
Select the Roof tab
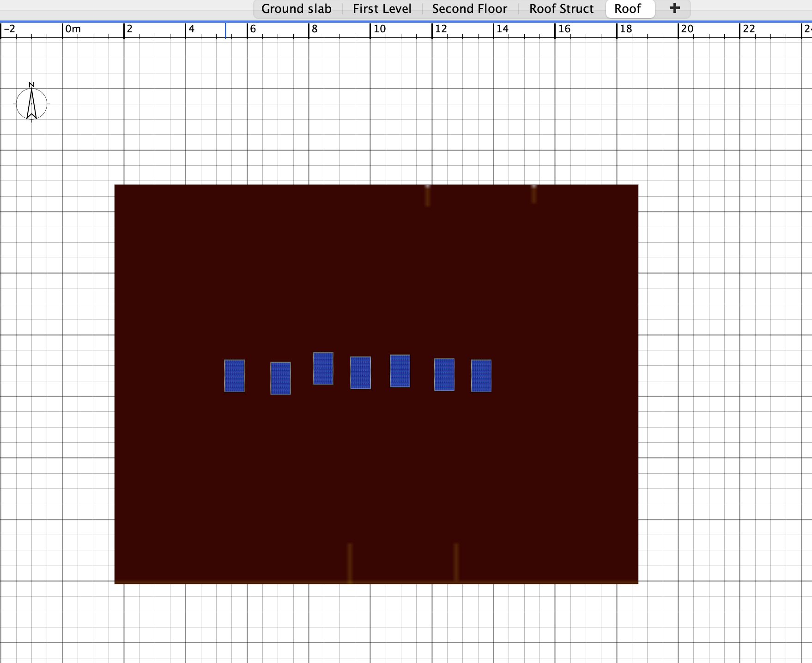[x=630, y=9]
